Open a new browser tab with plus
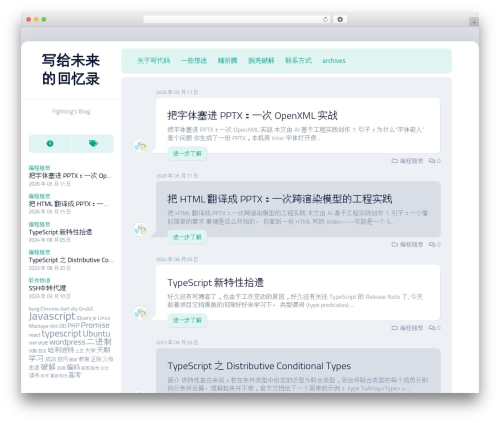The image size is (500, 423). tap(474, 22)
